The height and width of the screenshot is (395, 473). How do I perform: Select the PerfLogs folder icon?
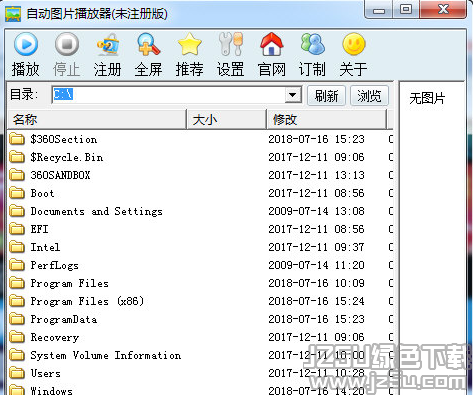pyautogui.click(x=17, y=265)
